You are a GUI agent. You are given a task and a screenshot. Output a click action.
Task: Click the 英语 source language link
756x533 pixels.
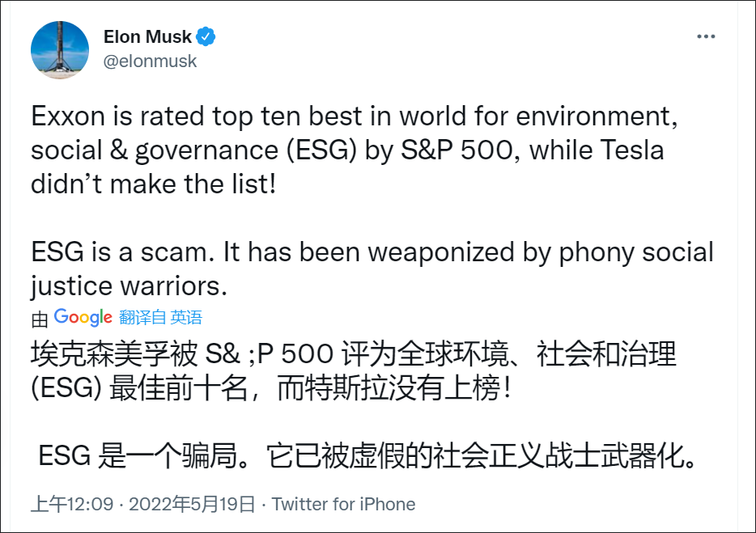pos(187,318)
